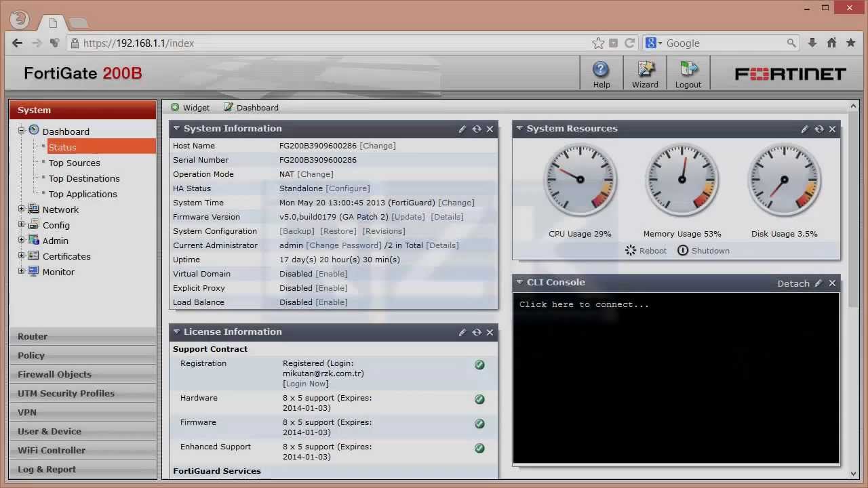Select Top Applications in the tree
The height and width of the screenshot is (488, 868).
pos(83,194)
